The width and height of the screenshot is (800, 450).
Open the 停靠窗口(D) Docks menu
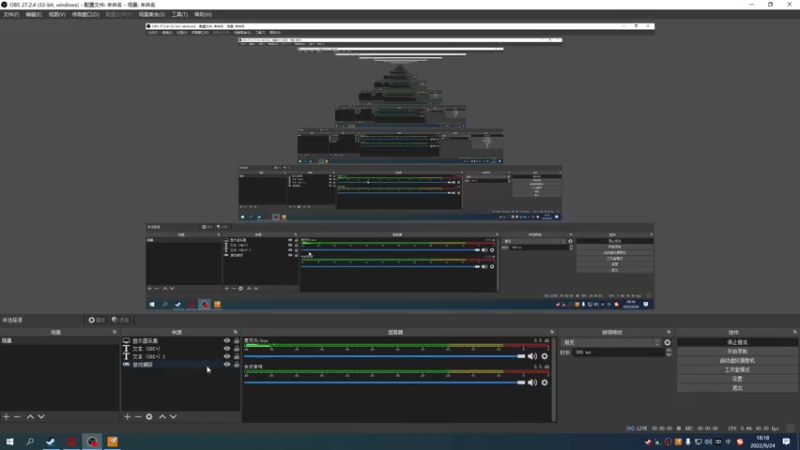tap(85, 14)
